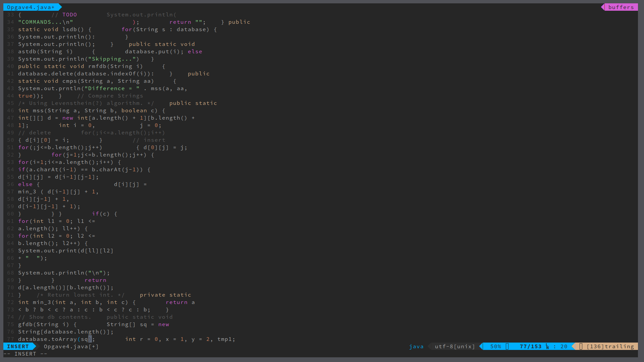This screenshot has width=644, height=362.
Task: Click line number 72 in gutter
Action: click(10, 302)
